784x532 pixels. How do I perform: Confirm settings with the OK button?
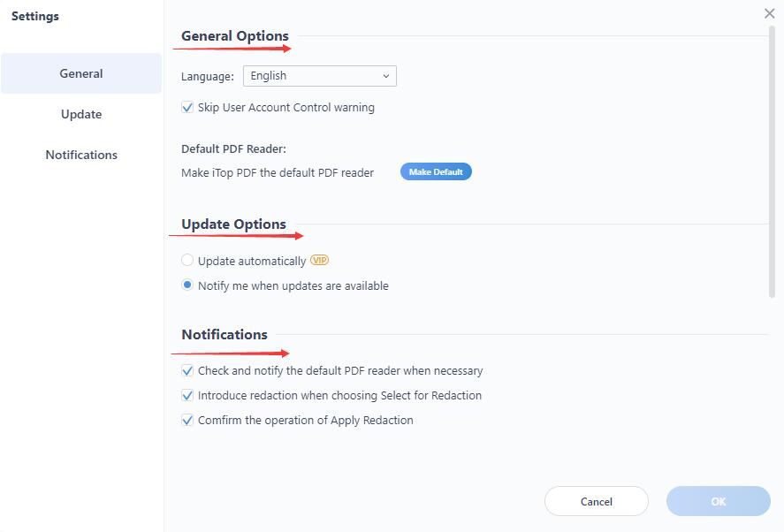[718, 502]
